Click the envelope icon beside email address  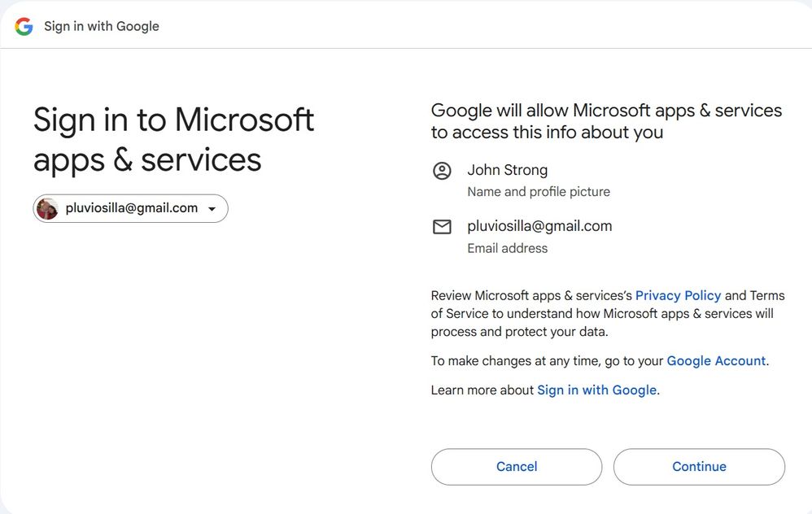pos(442,227)
